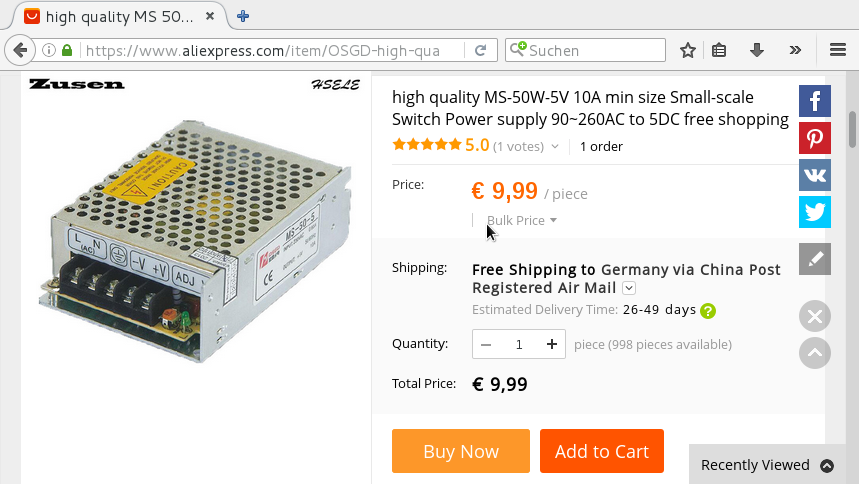
Task: Pin this item on Pinterest
Action: tap(815, 137)
